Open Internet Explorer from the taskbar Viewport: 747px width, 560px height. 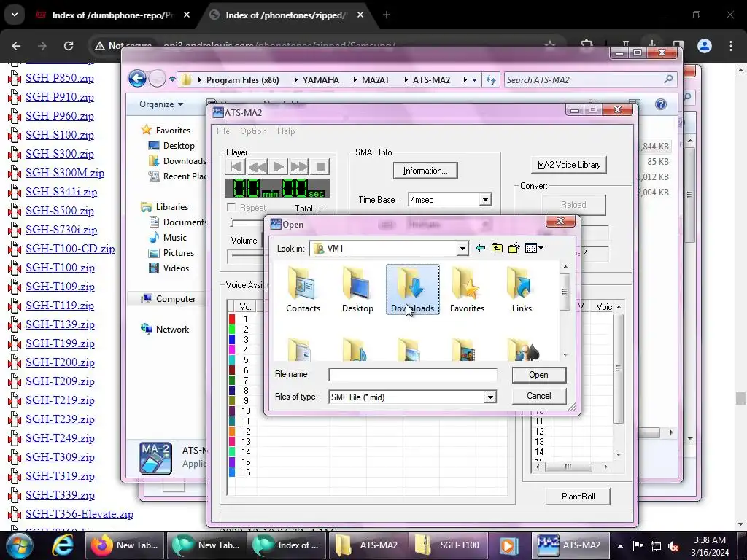[63, 545]
